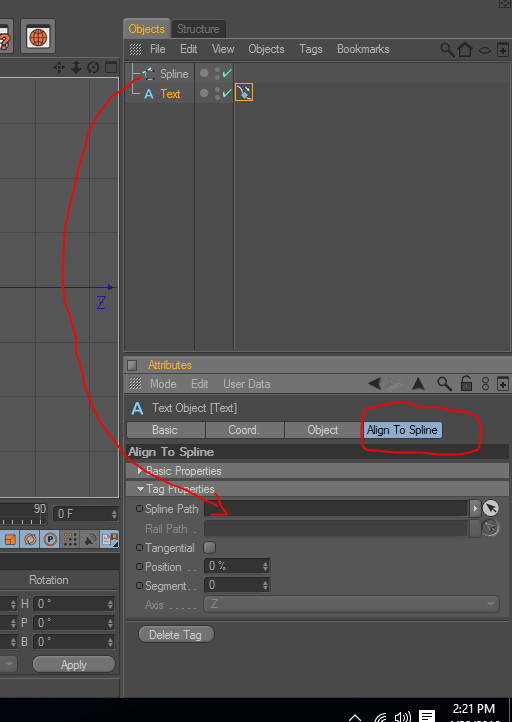Select the Align To Spline tag icon
The width and height of the screenshot is (512, 722).
click(244, 93)
